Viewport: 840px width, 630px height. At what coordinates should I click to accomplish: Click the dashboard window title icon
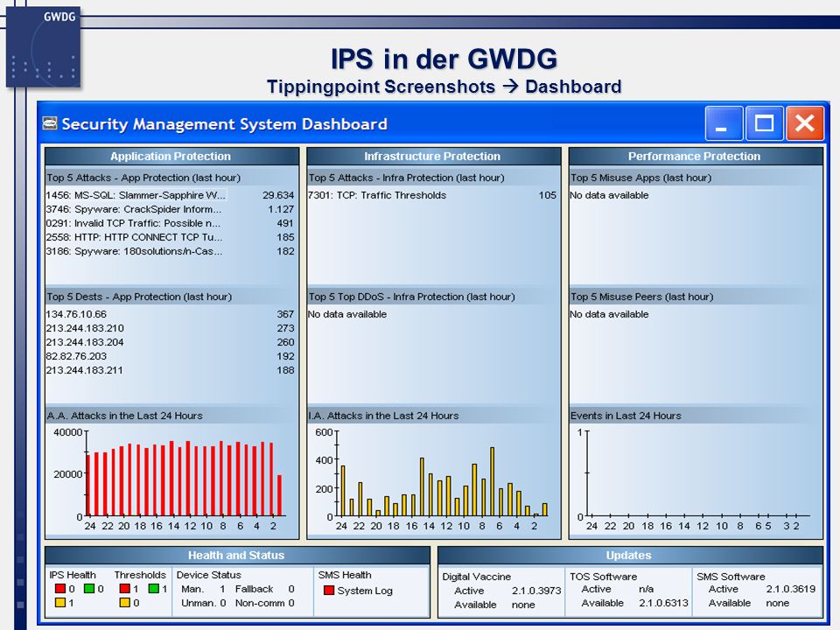click(50, 123)
